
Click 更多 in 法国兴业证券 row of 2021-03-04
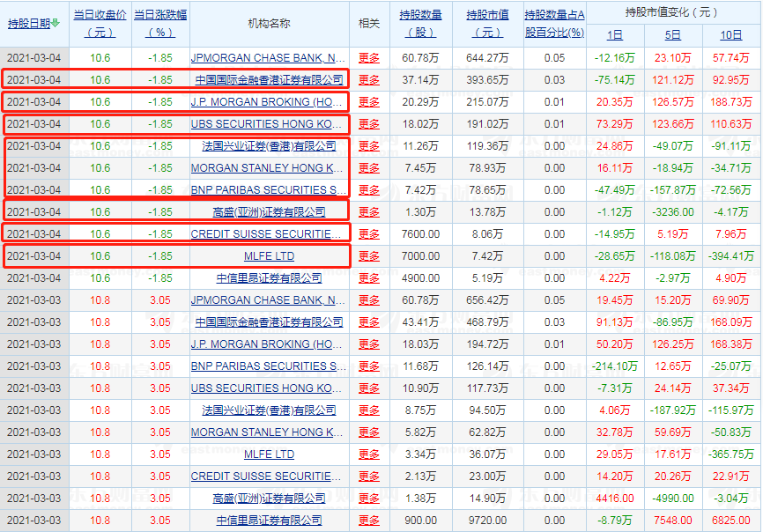point(369,146)
